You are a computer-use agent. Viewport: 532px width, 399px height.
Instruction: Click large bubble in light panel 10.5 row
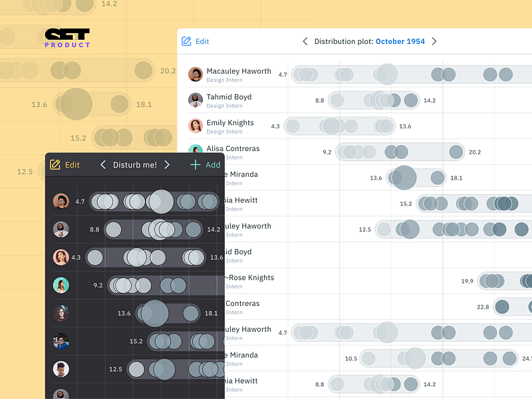tap(415, 358)
